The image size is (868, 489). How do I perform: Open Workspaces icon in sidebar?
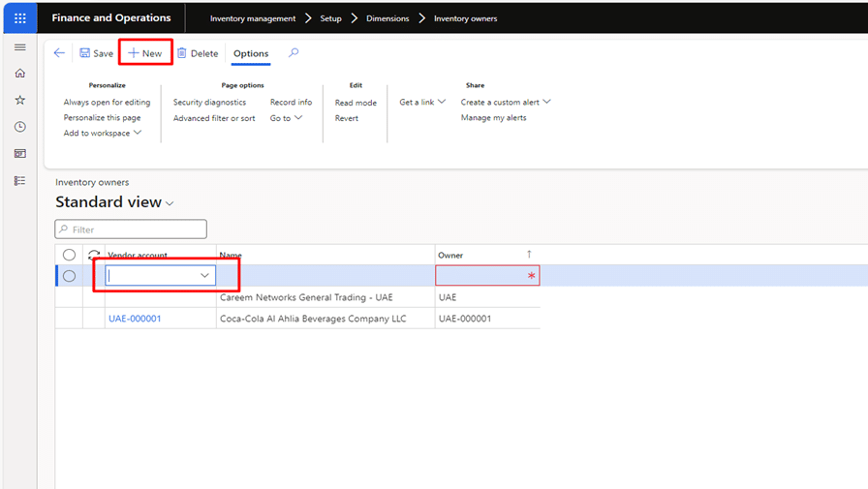click(x=20, y=154)
